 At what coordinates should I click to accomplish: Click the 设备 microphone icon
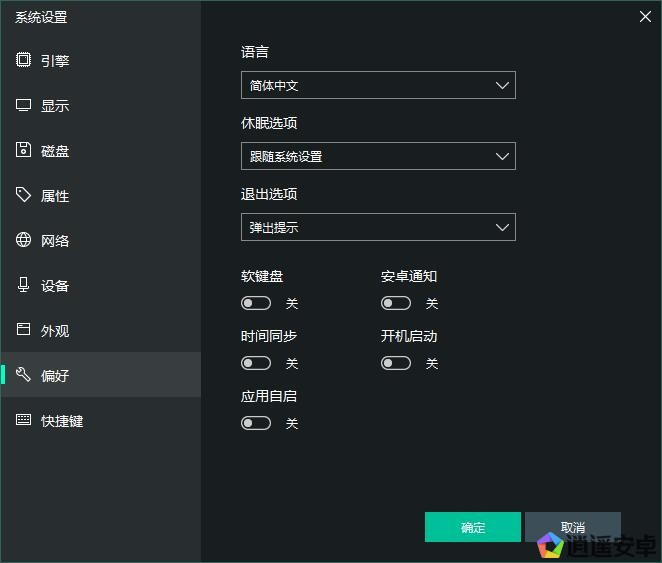[x=24, y=285]
